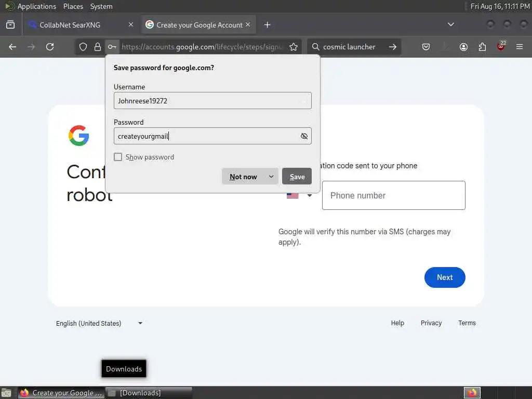Open the Places menu
Image resolution: width=532 pixels, height=399 pixels.
click(x=73, y=6)
